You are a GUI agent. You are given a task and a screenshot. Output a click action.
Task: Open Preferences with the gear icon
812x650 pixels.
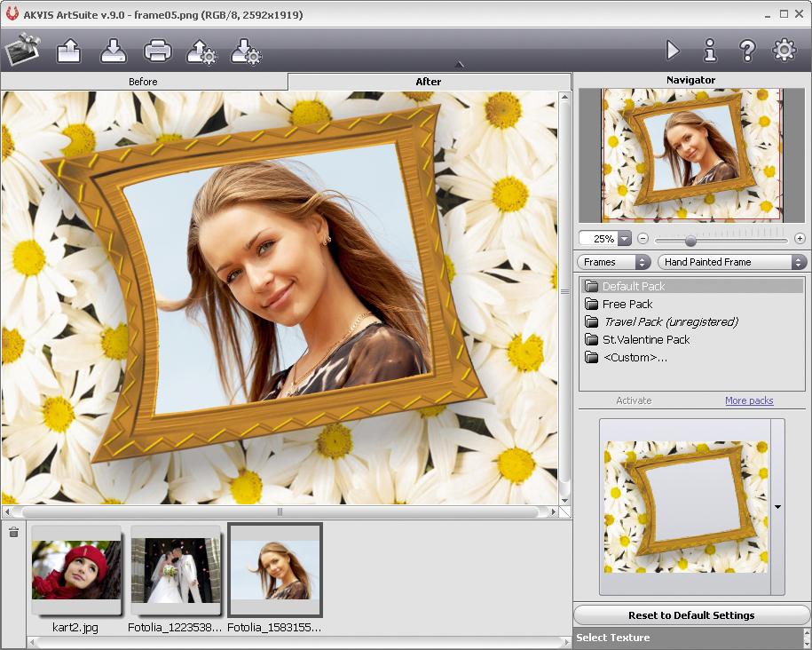(784, 51)
